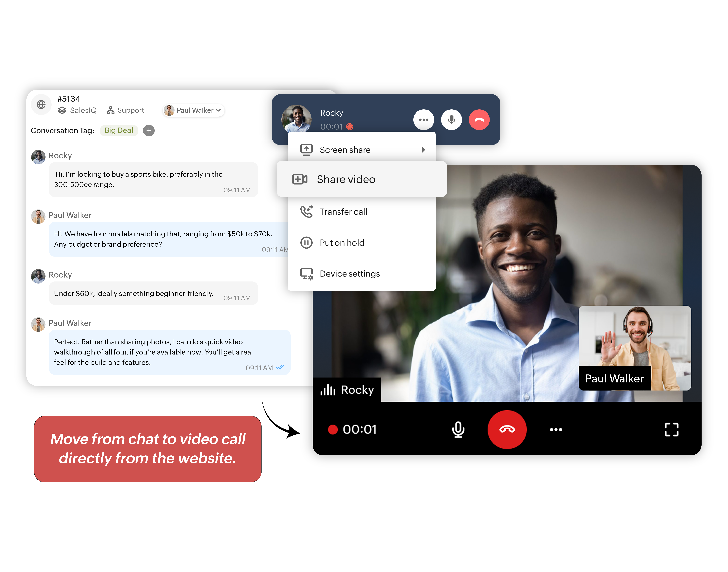The image size is (728, 572).
Task: Click Paul Walker's avatar above "four models" message
Action: click(x=38, y=216)
